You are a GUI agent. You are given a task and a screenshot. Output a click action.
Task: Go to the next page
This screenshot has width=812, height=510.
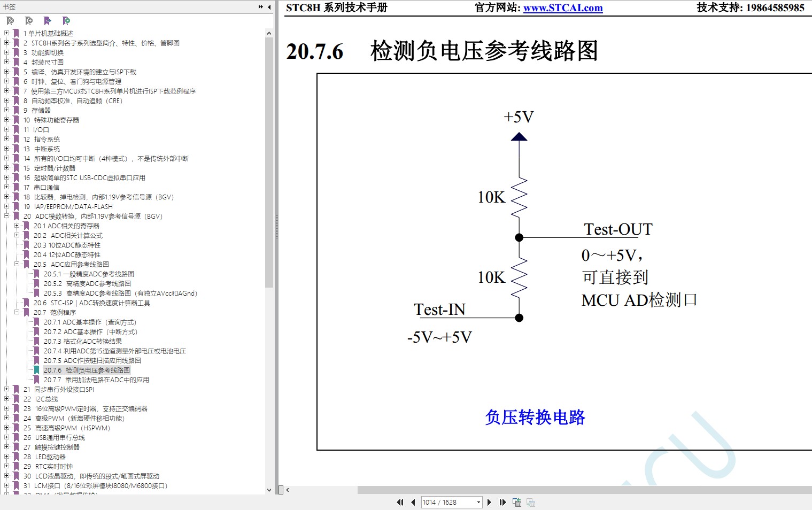coord(489,502)
